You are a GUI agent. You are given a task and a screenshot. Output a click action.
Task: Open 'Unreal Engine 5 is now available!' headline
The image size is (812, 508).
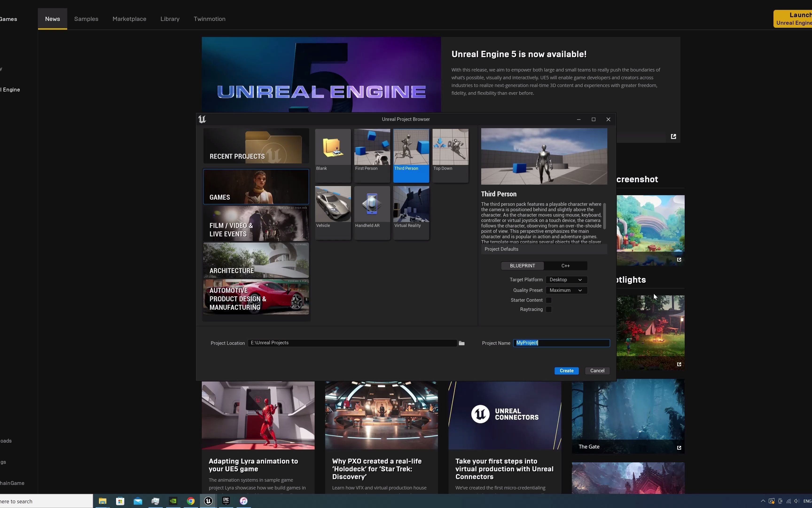click(x=519, y=54)
